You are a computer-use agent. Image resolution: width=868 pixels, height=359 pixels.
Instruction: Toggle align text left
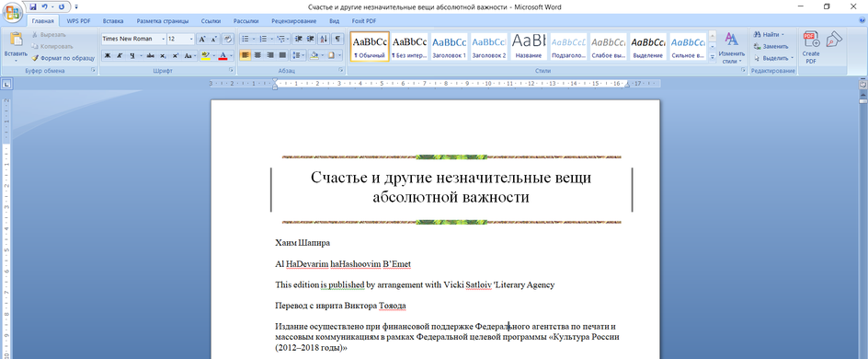245,55
